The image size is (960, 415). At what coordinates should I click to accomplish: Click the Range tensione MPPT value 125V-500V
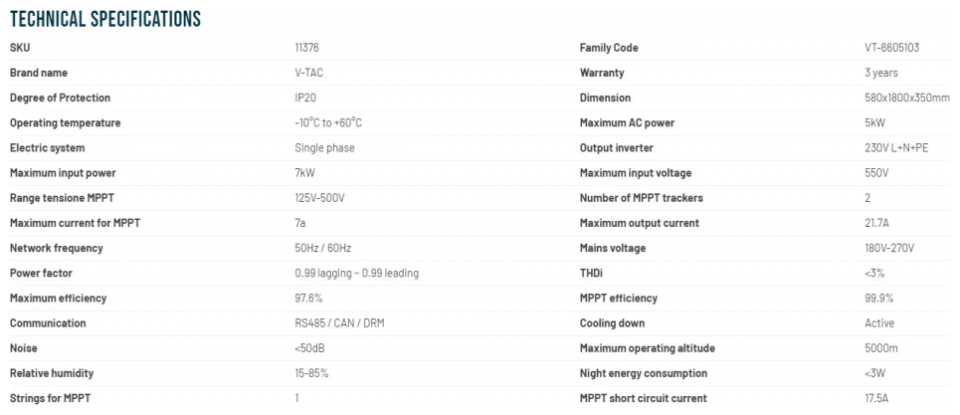tap(321, 198)
